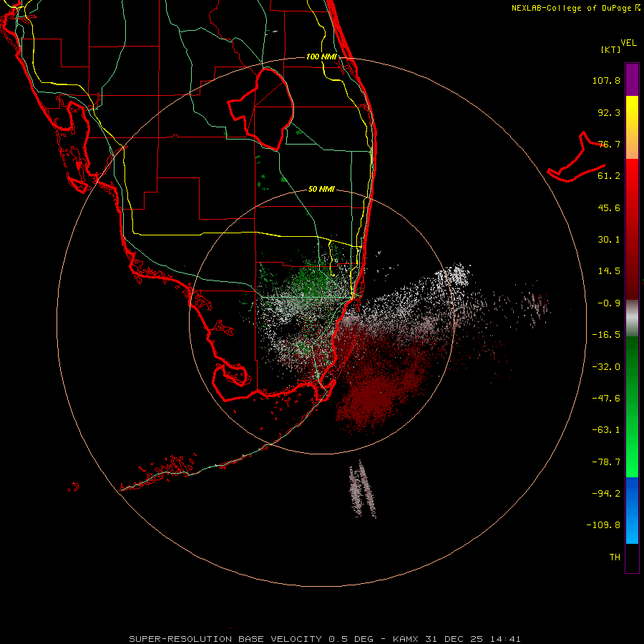
Task: Click the -47.6 velocity scale value
Action: coord(606,399)
